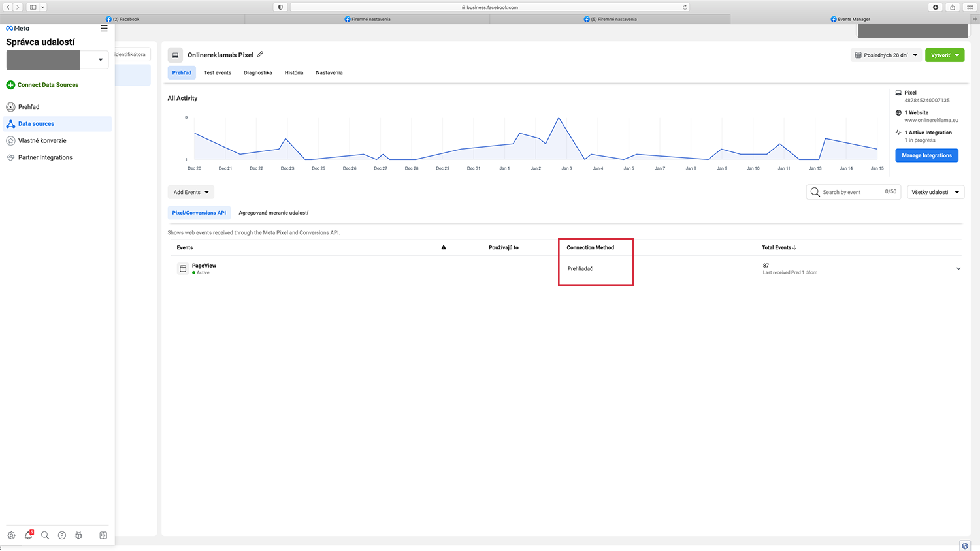This screenshot has width=980, height=551.
Task: Click the 1 Active Integration text
Action: point(928,133)
